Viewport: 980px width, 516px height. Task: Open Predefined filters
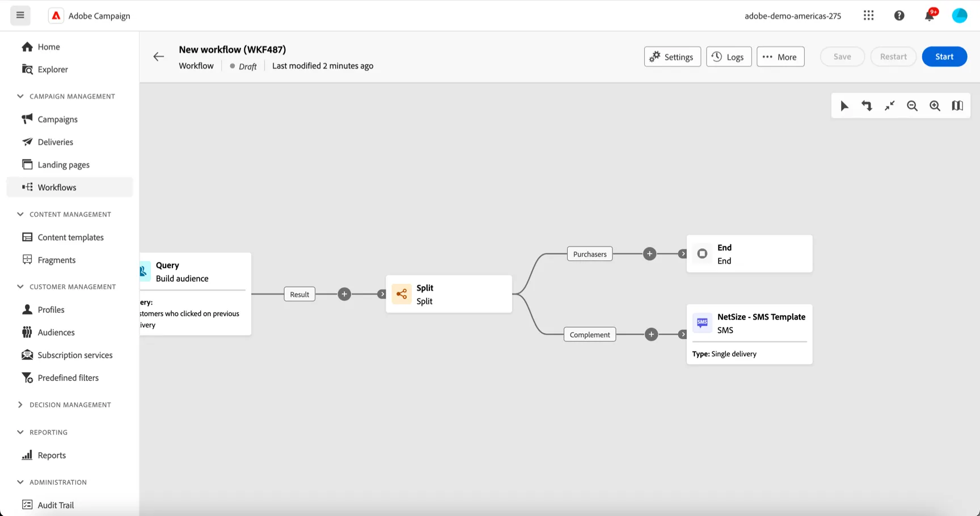(70, 377)
